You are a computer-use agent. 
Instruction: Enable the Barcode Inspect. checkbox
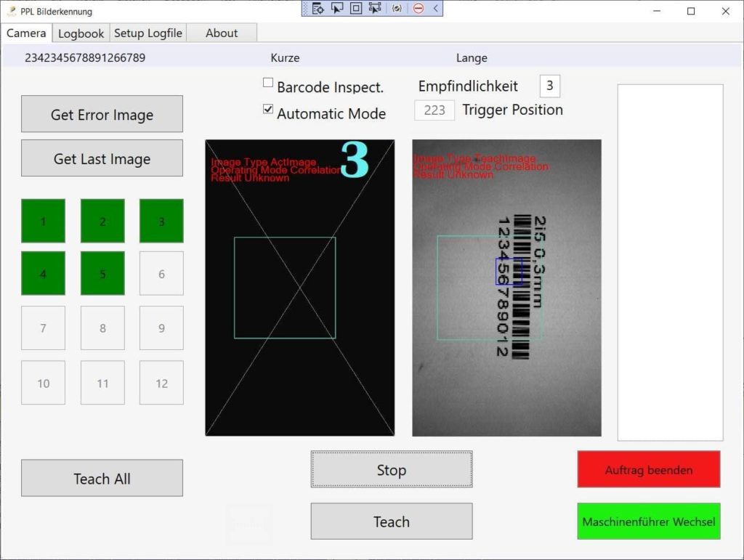268,83
